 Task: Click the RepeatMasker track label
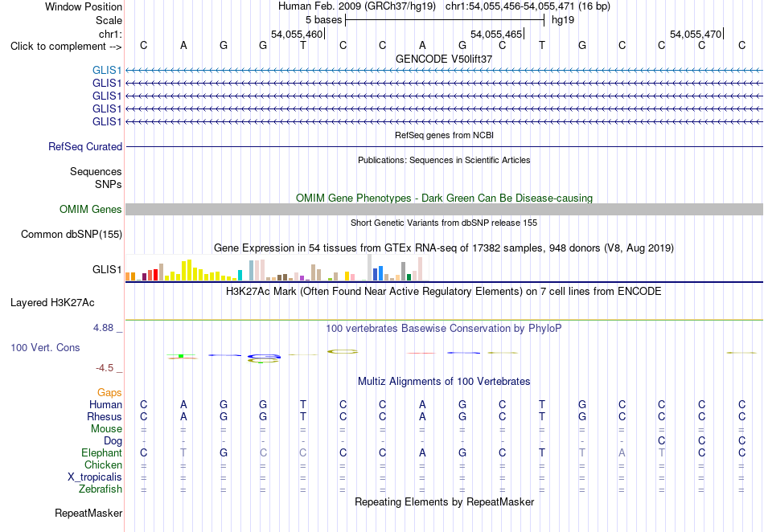click(x=88, y=513)
